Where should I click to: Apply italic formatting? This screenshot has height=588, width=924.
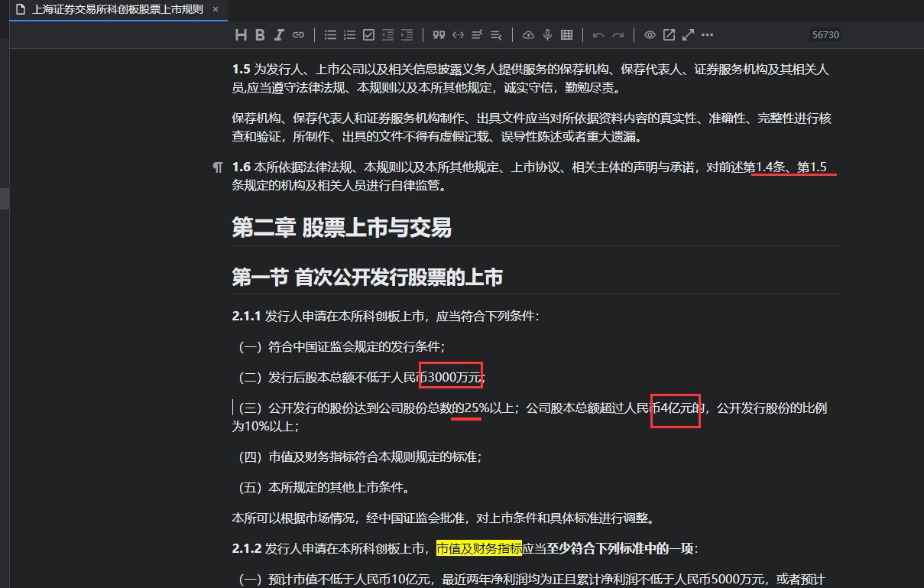[279, 34]
